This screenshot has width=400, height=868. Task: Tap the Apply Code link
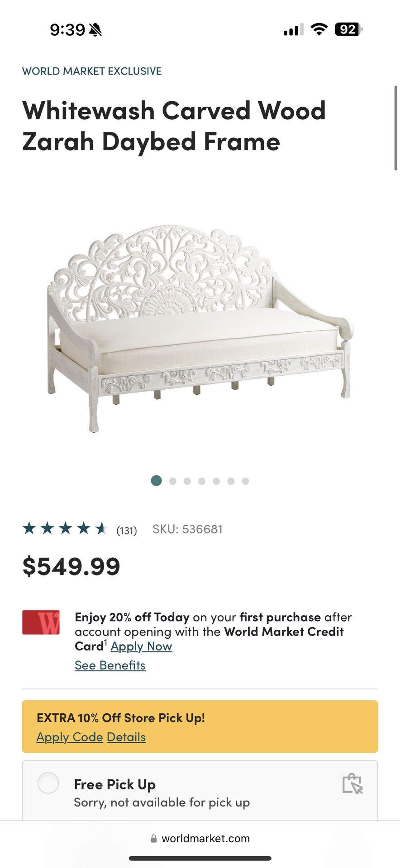click(x=70, y=737)
